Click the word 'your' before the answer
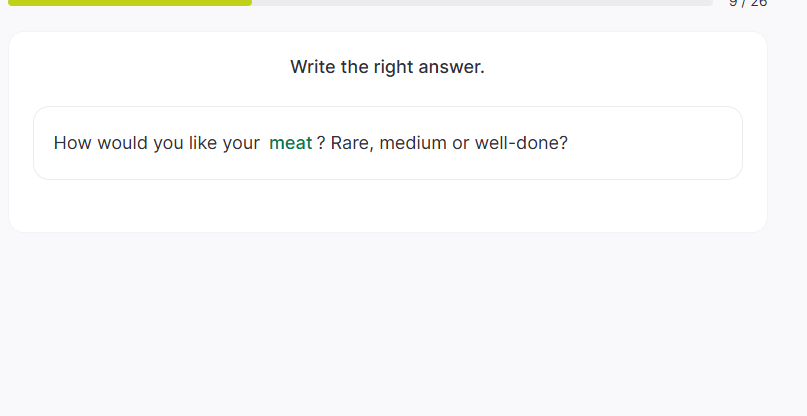807x416 pixels. click(241, 143)
